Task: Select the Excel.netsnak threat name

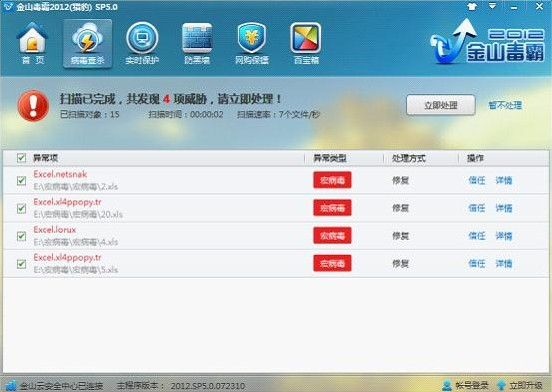Action: click(60, 174)
